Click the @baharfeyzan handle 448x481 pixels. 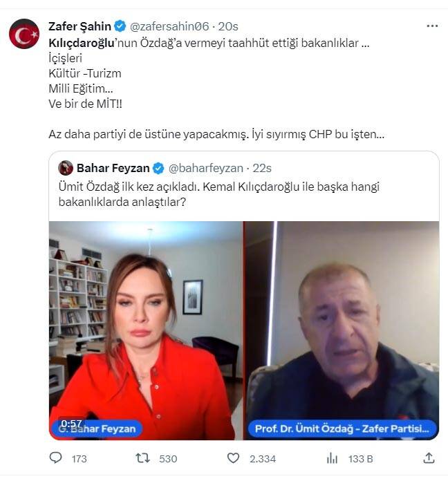click(206, 168)
